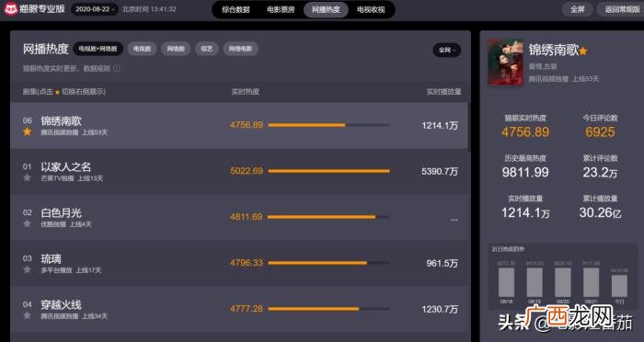Image resolution: width=644 pixels, height=342 pixels.
Task: Click the 历史最高热度 9811.99 value
Action: tap(525, 173)
